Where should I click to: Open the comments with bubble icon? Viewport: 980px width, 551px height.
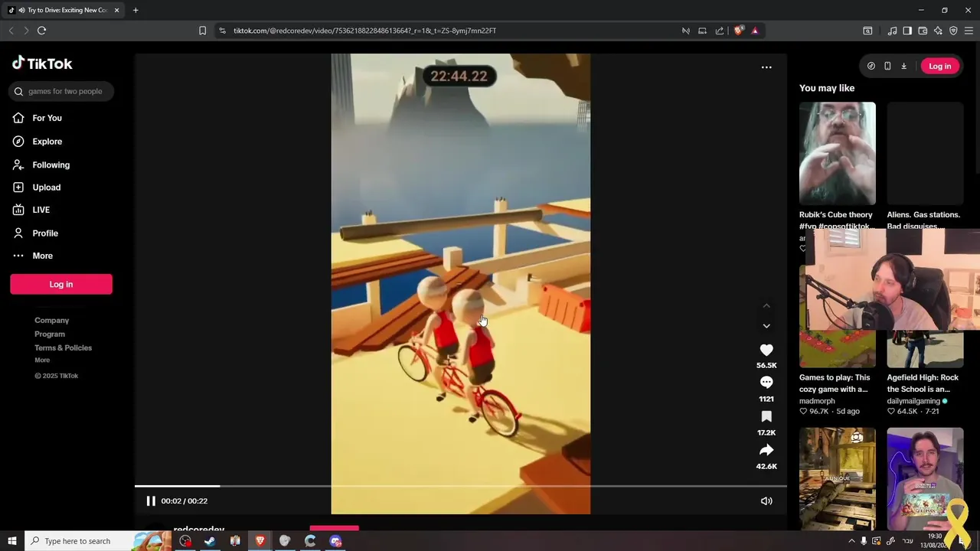(x=766, y=383)
